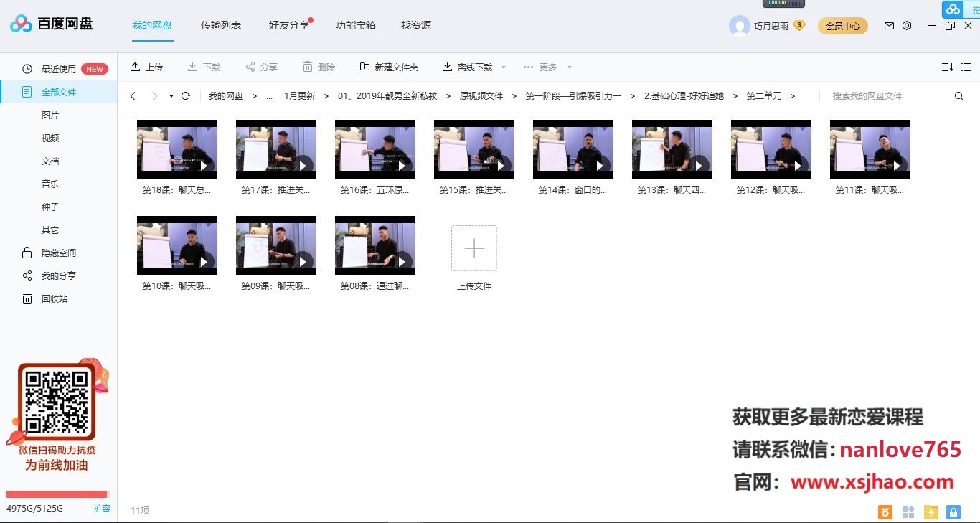The height and width of the screenshot is (523, 980).
Task: Select the 第18课 video thumbnail
Action: pyautogui.click(x=177, y=149)
